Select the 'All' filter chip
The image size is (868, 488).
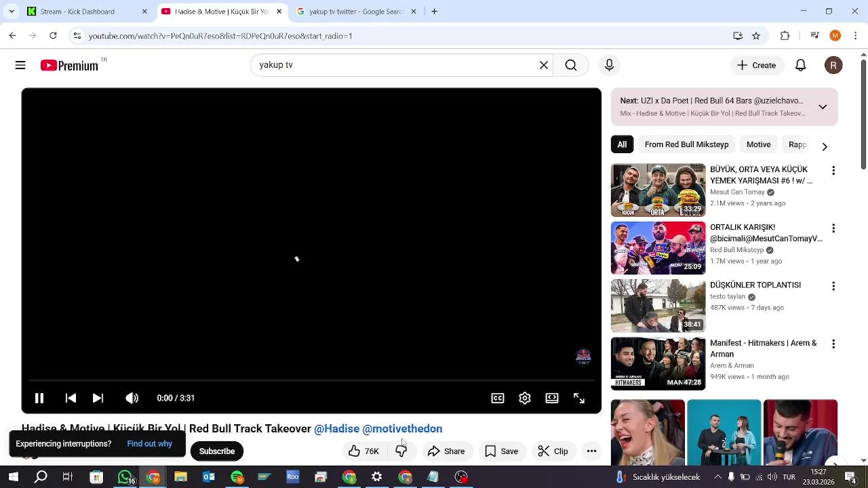tap(622, 144)
